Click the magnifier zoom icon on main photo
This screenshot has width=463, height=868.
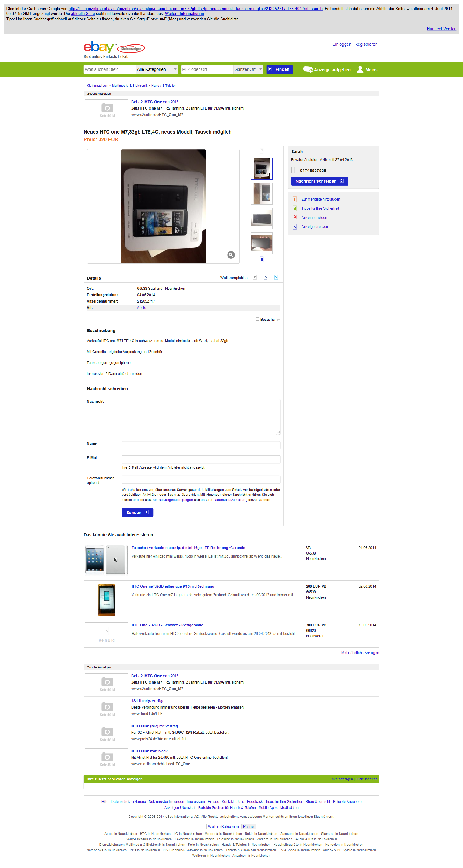pos(231,255)
